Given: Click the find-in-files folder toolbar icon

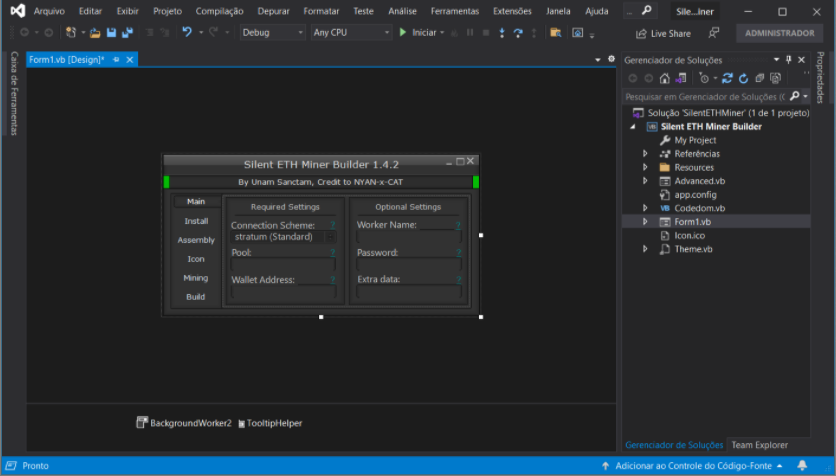Looking at the screenshot, I should [x=556, y=33].
